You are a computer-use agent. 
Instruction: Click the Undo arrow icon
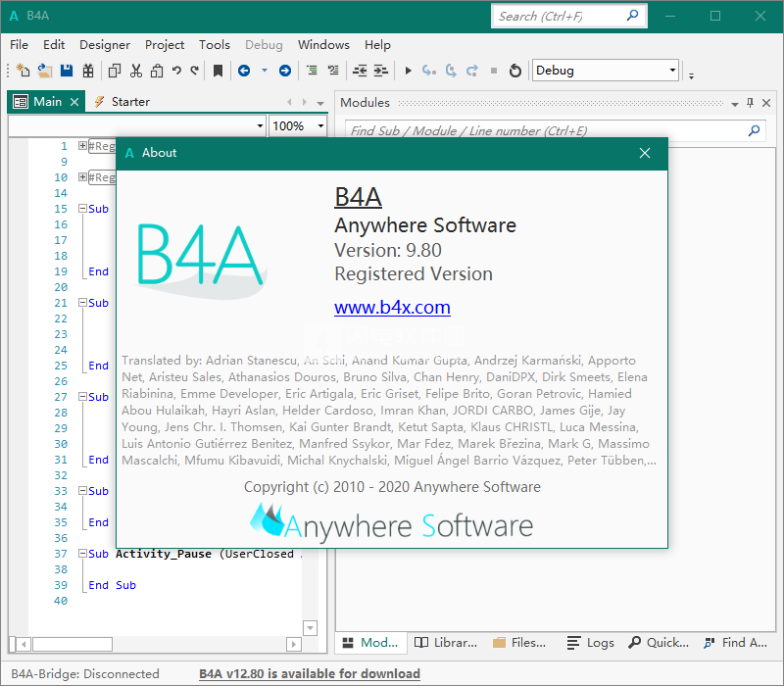coord(176,70)
